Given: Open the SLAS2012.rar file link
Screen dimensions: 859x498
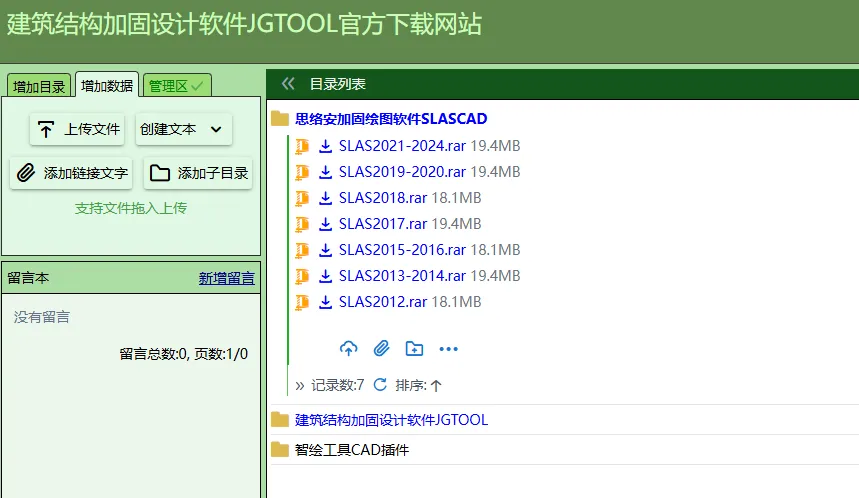Looking at the screenshot, I should (383, 302).
